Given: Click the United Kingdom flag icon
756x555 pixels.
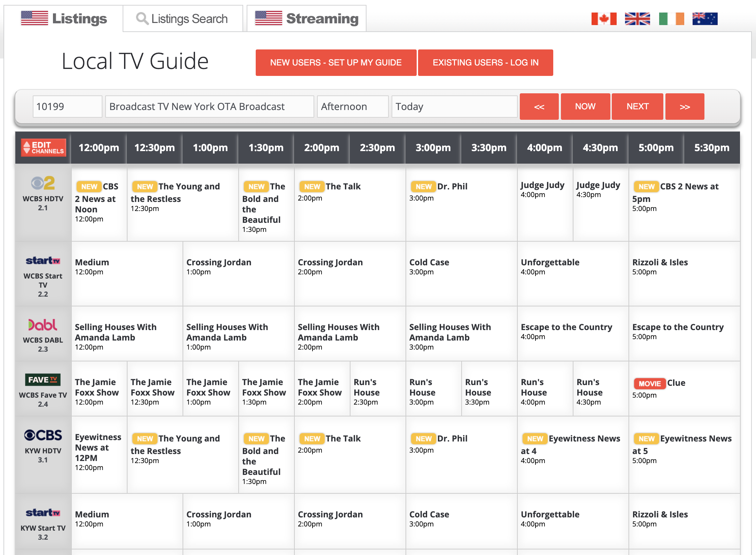Looking at the screenshot, I should point(637,19).
